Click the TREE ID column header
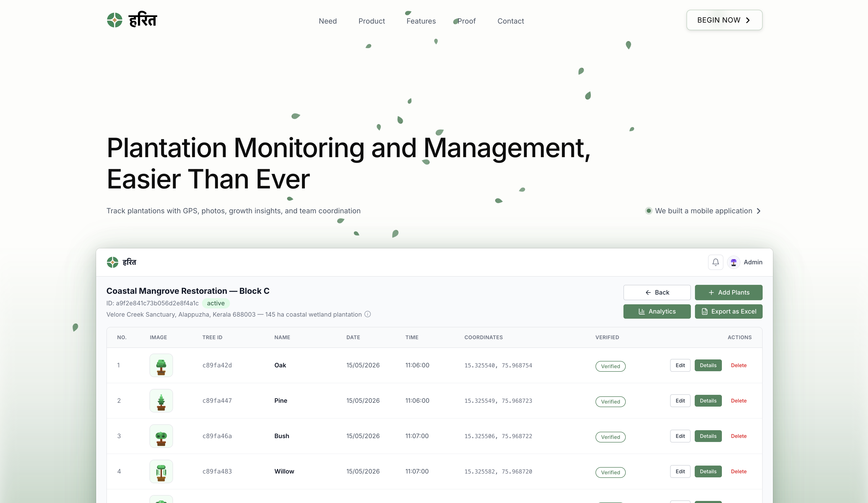The image size is (868, 503). [212, 337]
